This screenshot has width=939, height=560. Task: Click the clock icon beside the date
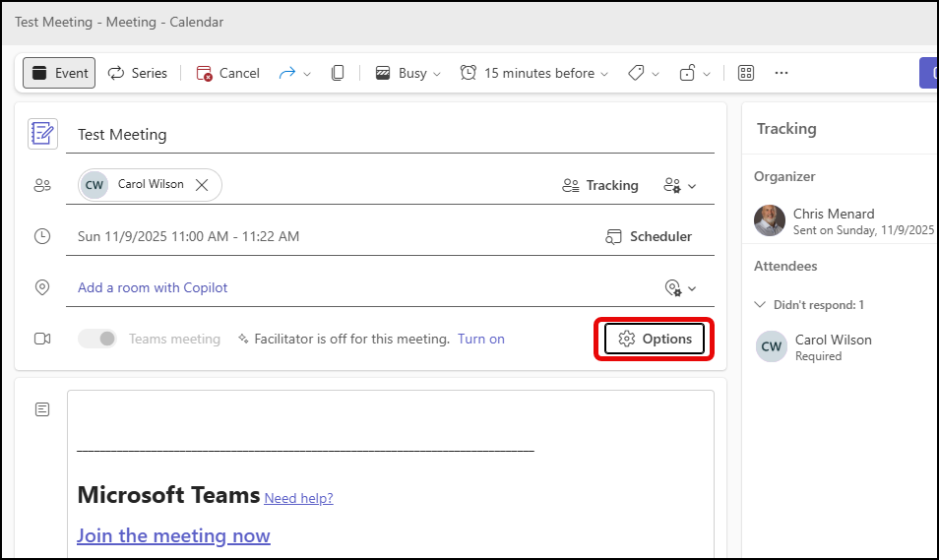coord(42,236)
